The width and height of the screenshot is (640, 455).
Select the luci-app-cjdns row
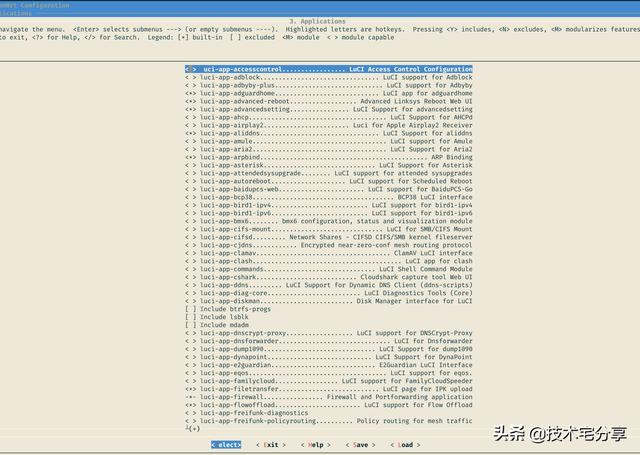tap(329, 245)
